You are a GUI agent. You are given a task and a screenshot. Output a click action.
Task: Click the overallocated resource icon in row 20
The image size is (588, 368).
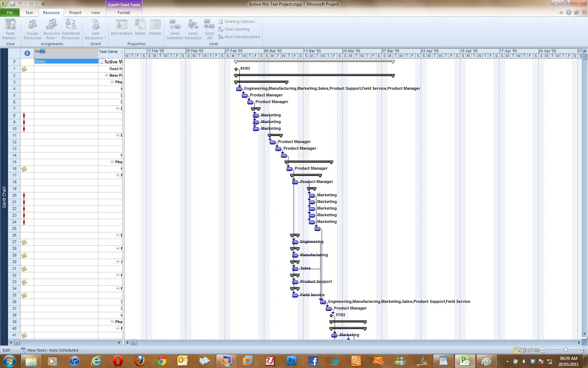coord(24,196)
